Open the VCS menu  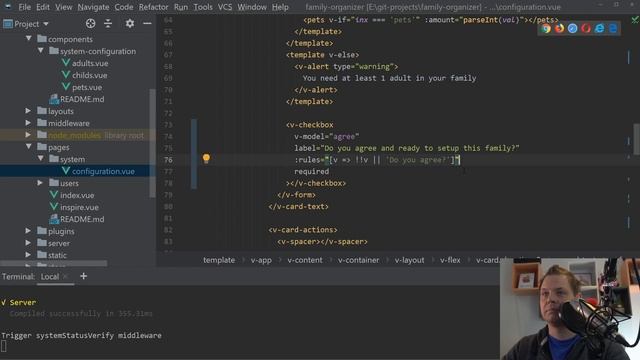tap(224, 7)
